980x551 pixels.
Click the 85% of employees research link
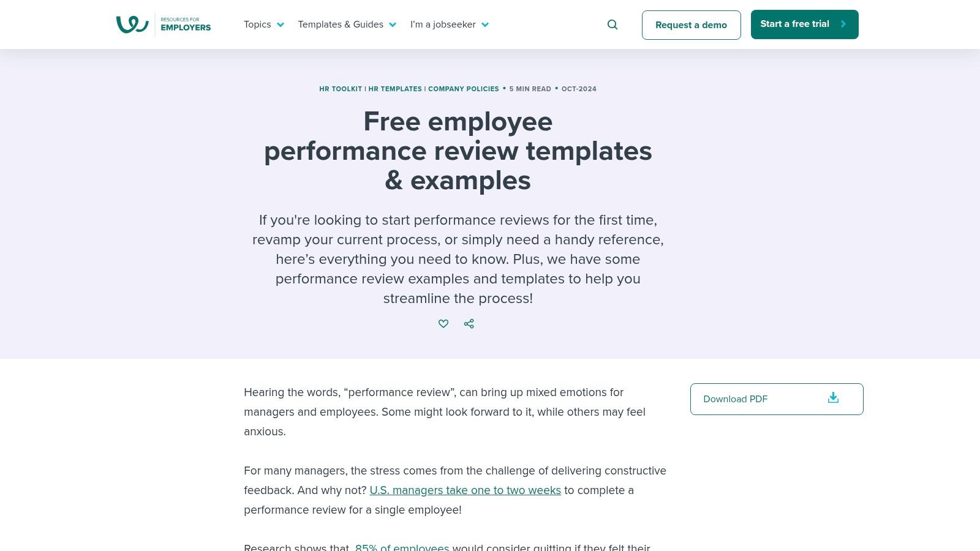click(x=402, y=547)
